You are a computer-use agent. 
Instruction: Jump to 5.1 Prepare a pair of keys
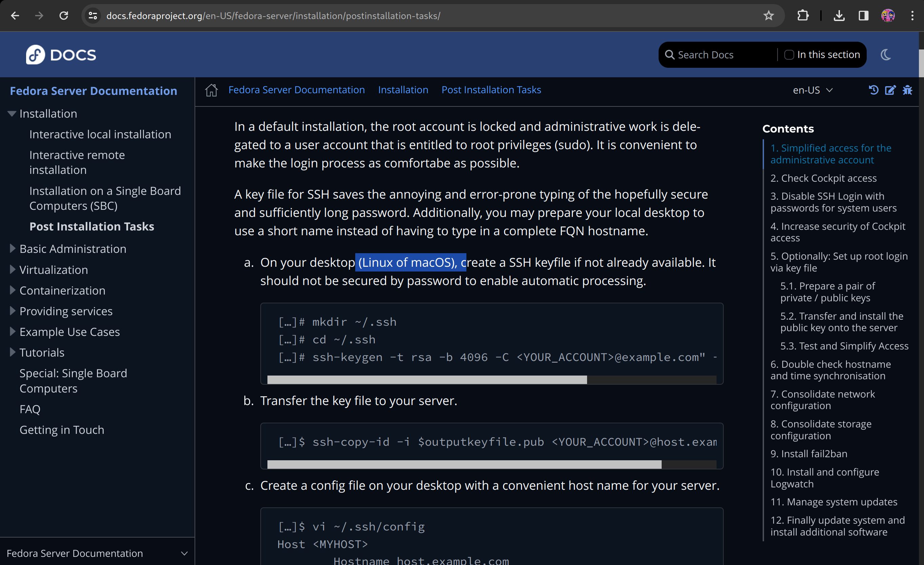(x=827, y=292)
